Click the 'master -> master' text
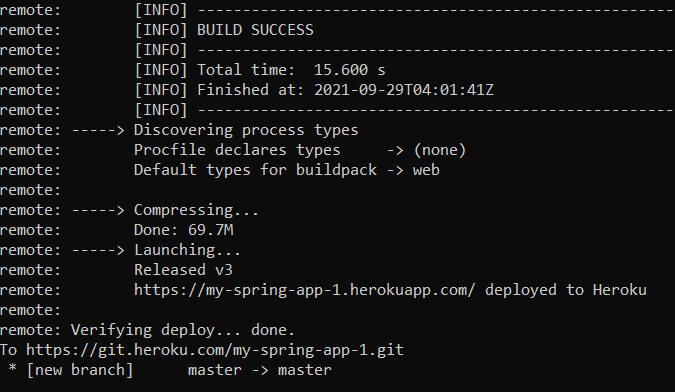 [260, 370]
